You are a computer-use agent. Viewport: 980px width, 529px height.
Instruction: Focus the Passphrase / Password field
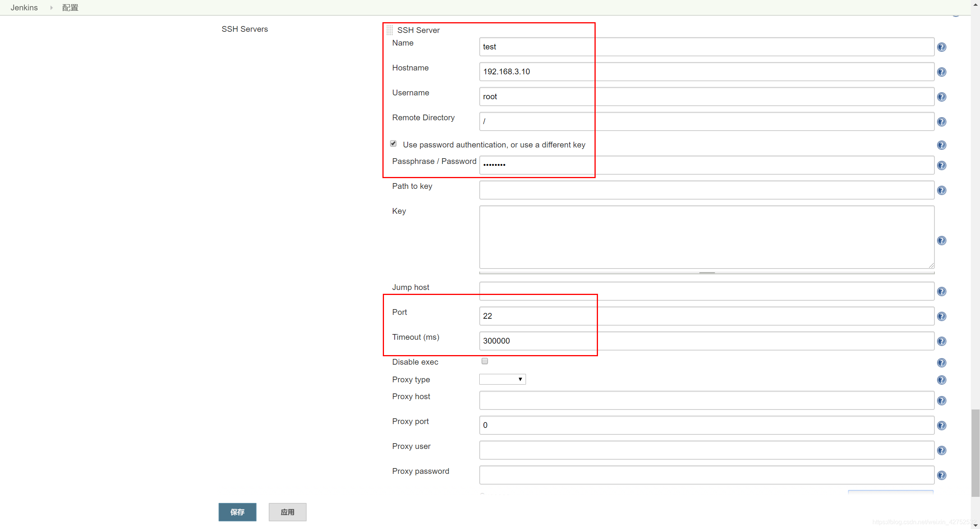(x=707, y=165)
